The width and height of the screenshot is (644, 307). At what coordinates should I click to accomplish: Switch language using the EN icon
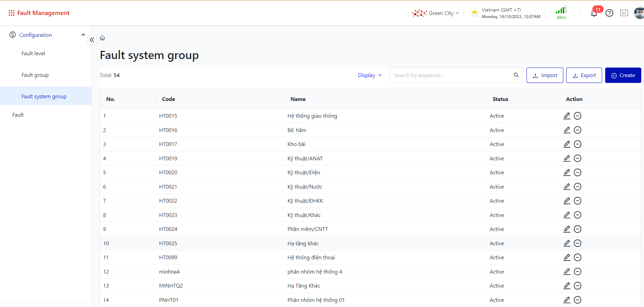(624, 13)
